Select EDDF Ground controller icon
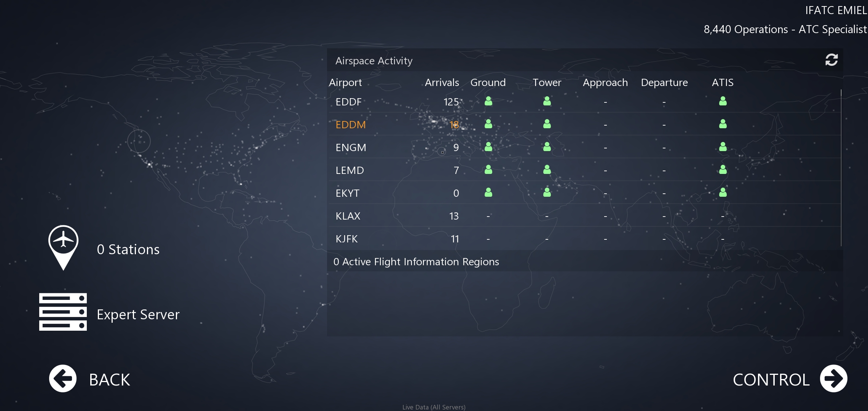868x411 pixels. click(x=488, y=101)
